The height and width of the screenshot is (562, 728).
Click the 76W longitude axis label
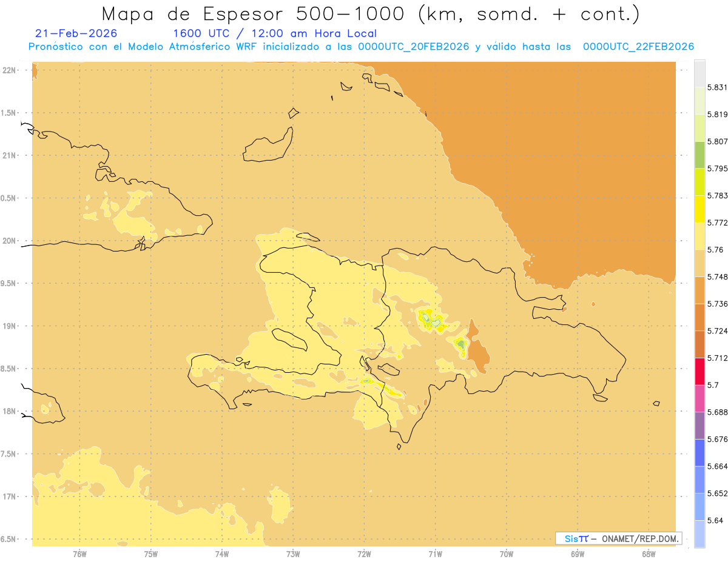[79, 554]
